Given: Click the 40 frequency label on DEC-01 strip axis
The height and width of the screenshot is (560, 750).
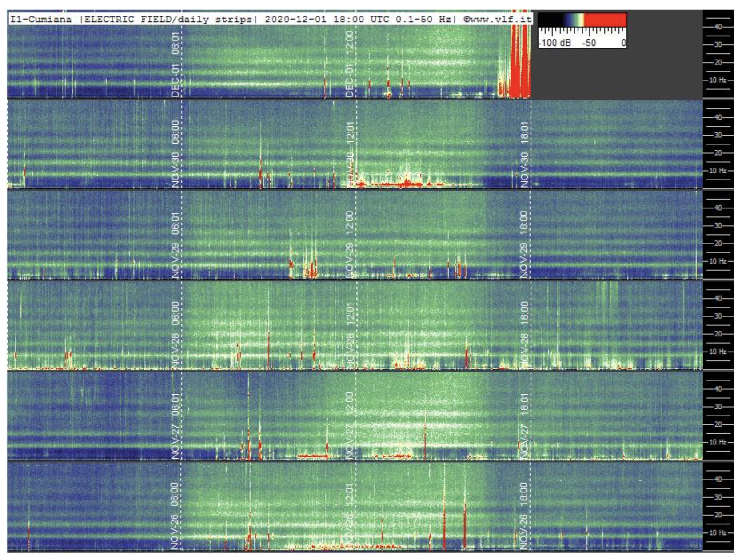Looking at the screenshot, I should pos(718,27).
